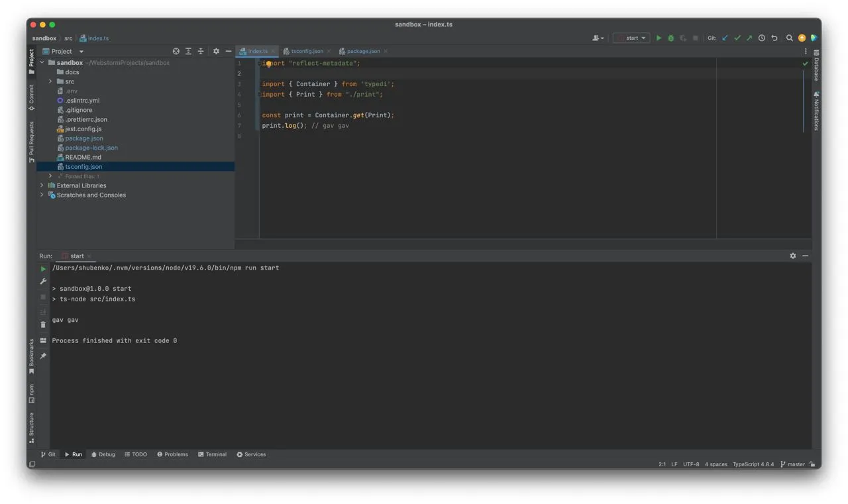Switch to the index.ts editor tab
The image size is (848, 504).
[257, 51]
